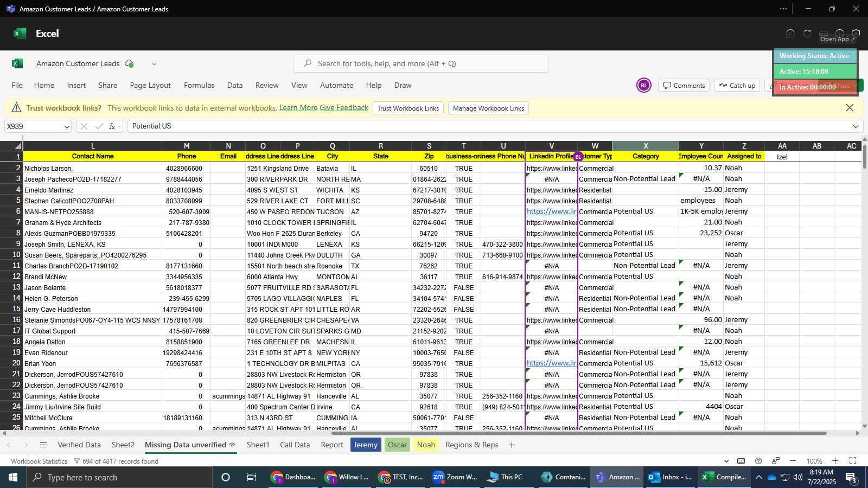Click Manage Workbook Links button
This screenshot has height=488, width=868.
coord(488,108)
